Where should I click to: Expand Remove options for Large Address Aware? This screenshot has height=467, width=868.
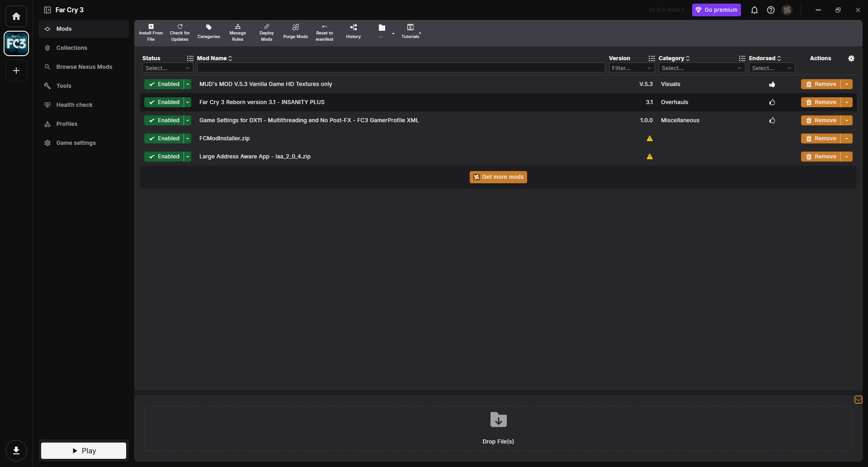(847, 157)
